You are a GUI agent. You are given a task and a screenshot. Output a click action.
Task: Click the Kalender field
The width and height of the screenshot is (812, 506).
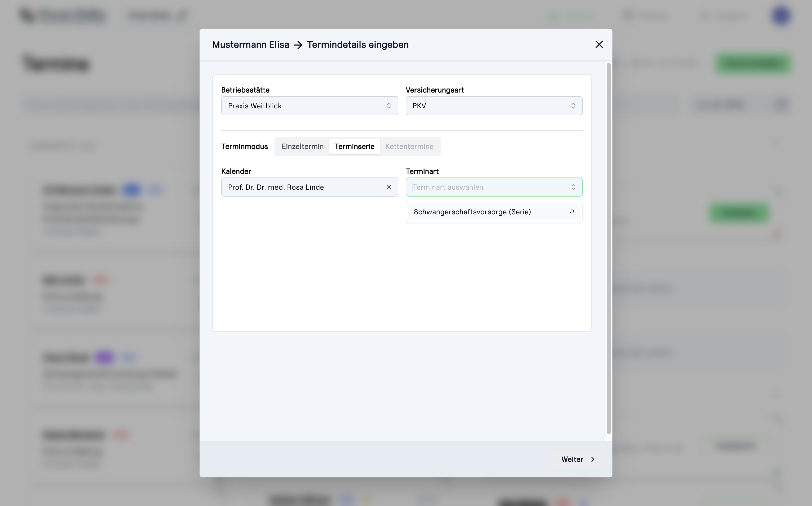tap(309, 187)
